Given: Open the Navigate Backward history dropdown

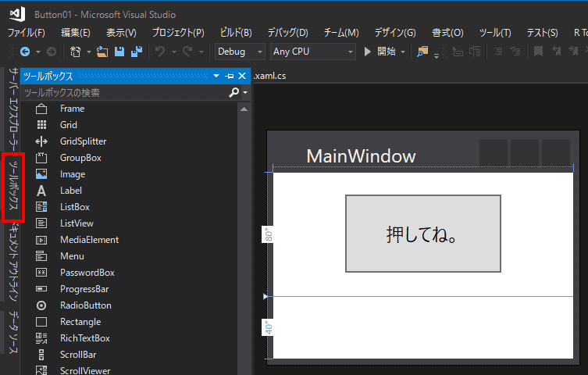Looking at the screenshot, I should click(x=38, y=52).
